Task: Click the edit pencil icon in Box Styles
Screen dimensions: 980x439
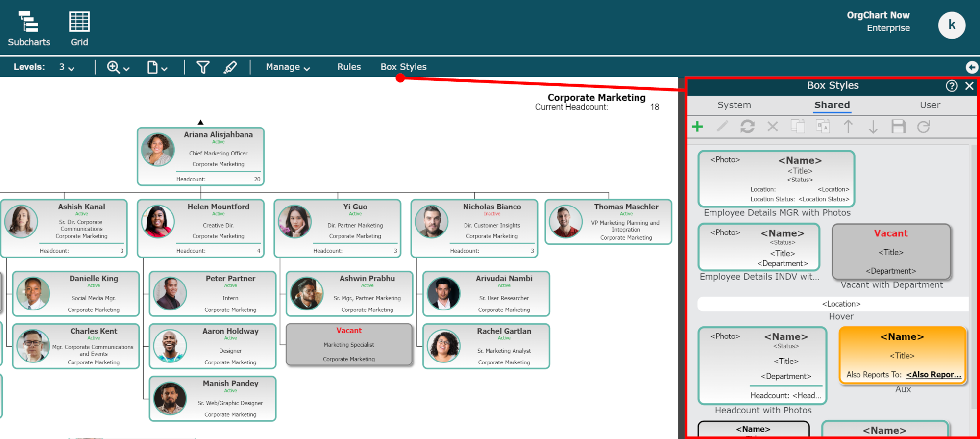Action: click(722, 127)
